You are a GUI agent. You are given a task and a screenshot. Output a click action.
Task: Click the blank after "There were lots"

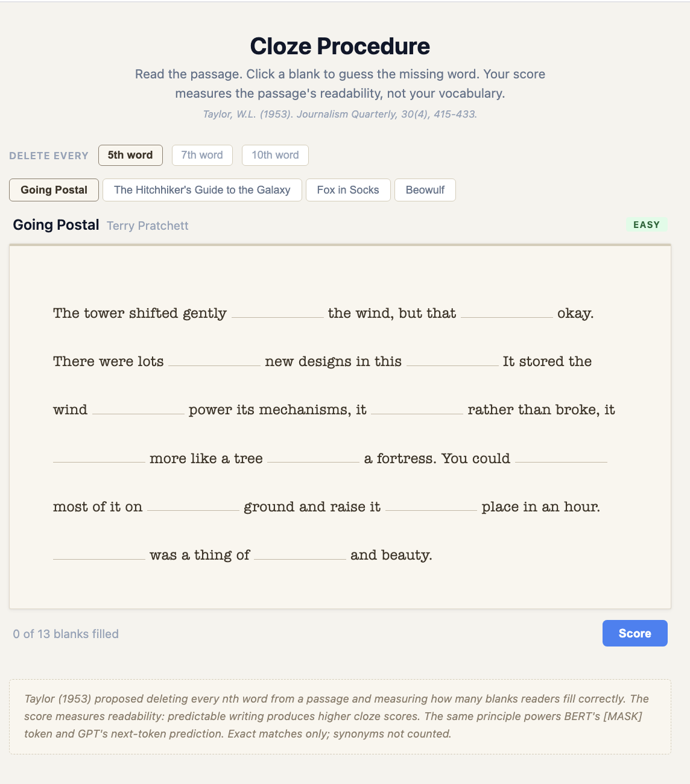pos(215,362)
